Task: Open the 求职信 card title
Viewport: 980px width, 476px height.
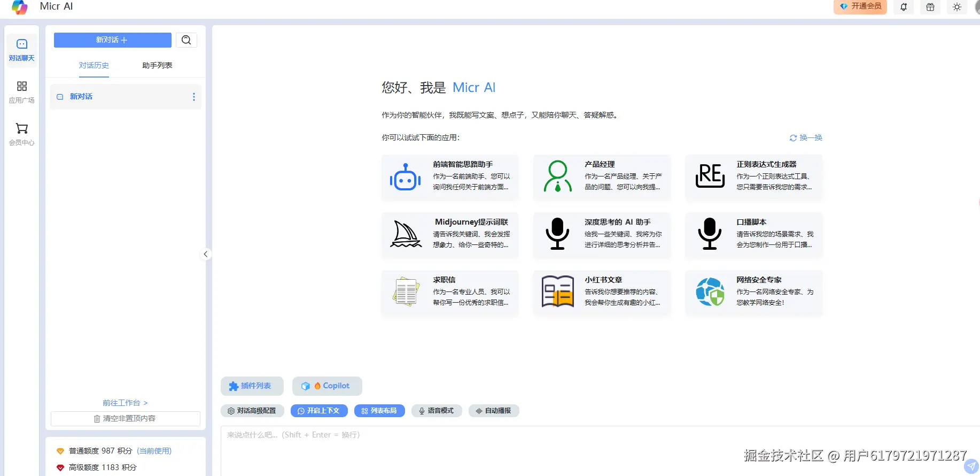Action: [x=444, y=280]
